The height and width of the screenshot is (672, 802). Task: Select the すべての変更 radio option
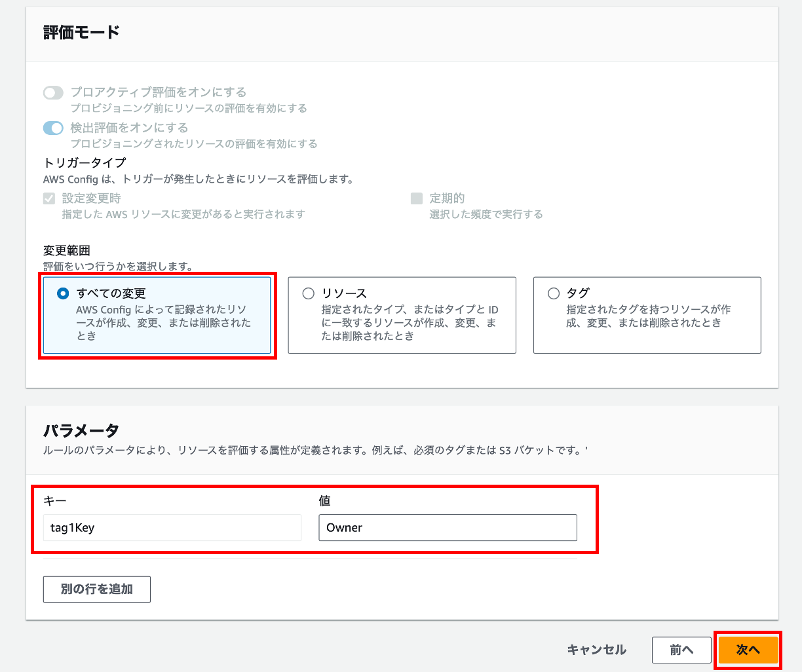[x=63, y=293]
